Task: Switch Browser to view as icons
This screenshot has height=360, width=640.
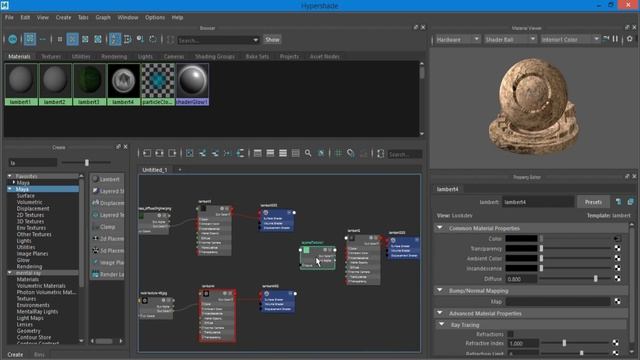Action: (x=30, y=39)
